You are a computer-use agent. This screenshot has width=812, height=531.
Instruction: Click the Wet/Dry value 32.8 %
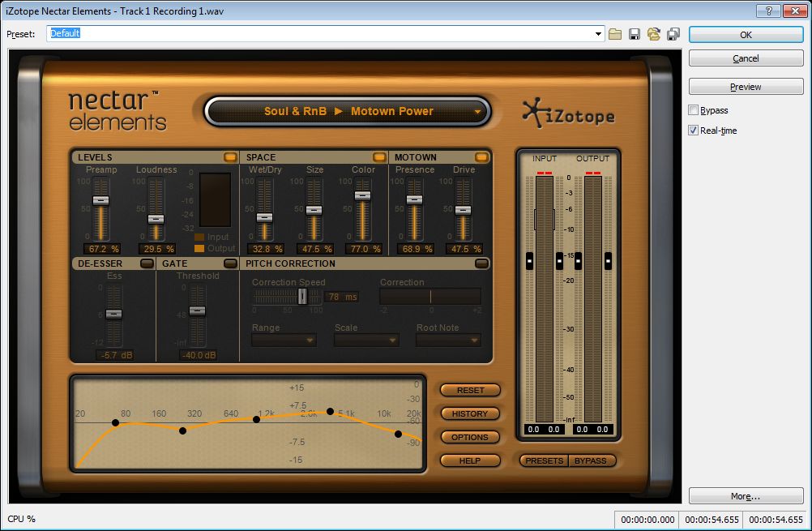click(x=267, y=249)
